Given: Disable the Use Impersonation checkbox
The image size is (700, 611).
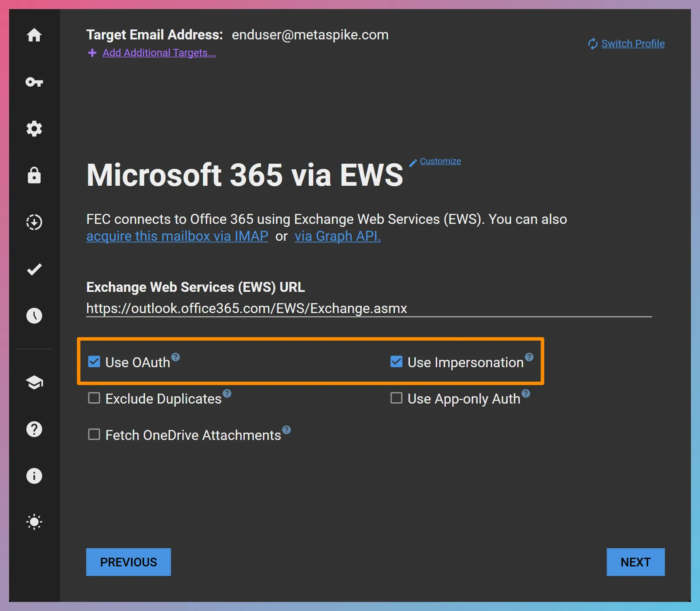Looking at the screenshot, I should 396,362.
